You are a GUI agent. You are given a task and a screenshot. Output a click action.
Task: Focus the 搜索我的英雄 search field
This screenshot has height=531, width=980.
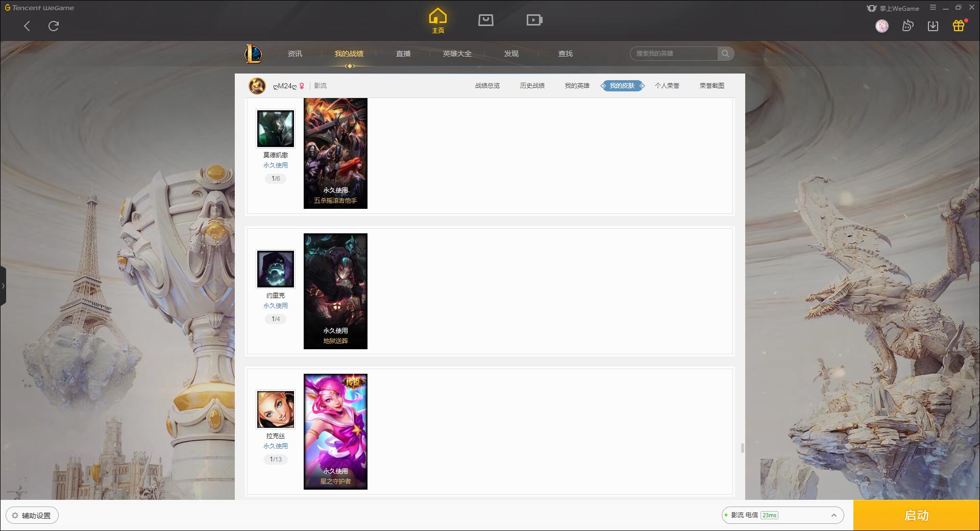[x=674, y=54]
